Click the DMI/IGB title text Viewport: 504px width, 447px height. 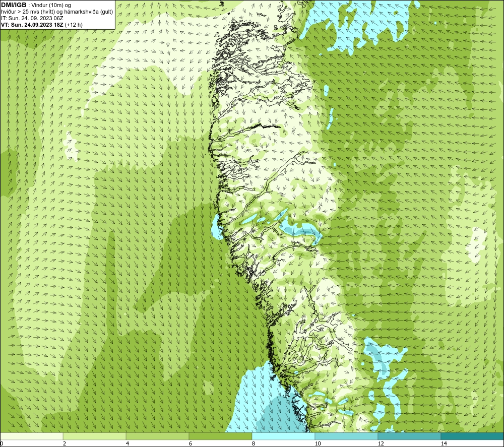pyautogui.click(x=14, y=5)
